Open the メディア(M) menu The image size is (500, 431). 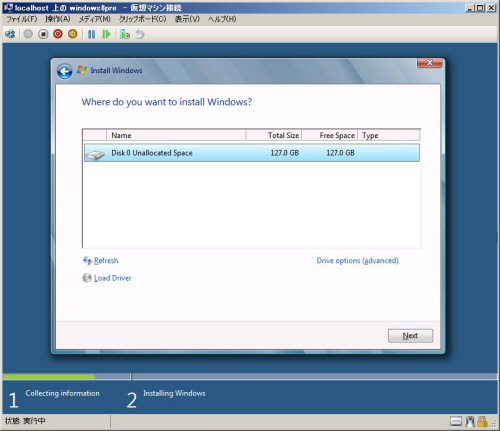(95, 19)
